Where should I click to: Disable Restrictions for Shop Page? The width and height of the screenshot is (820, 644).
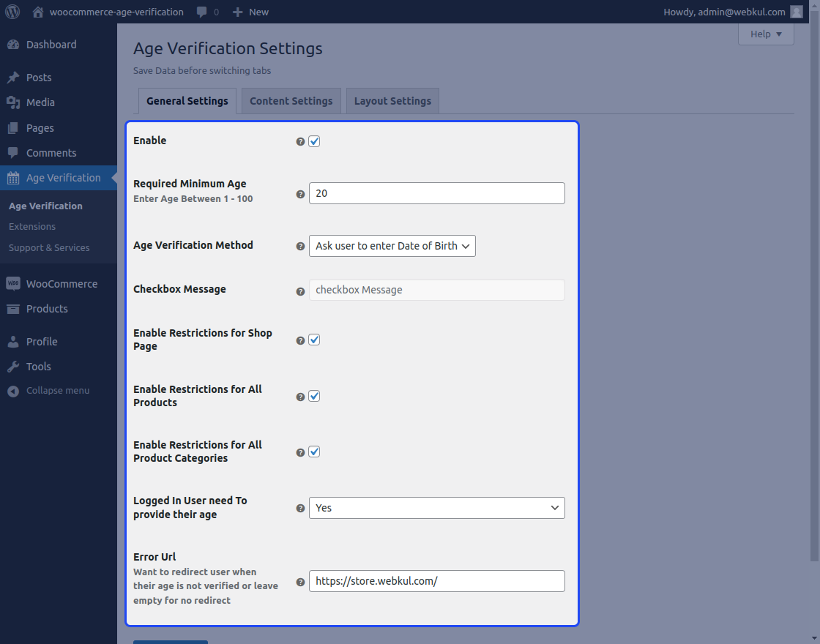[314, 339]
